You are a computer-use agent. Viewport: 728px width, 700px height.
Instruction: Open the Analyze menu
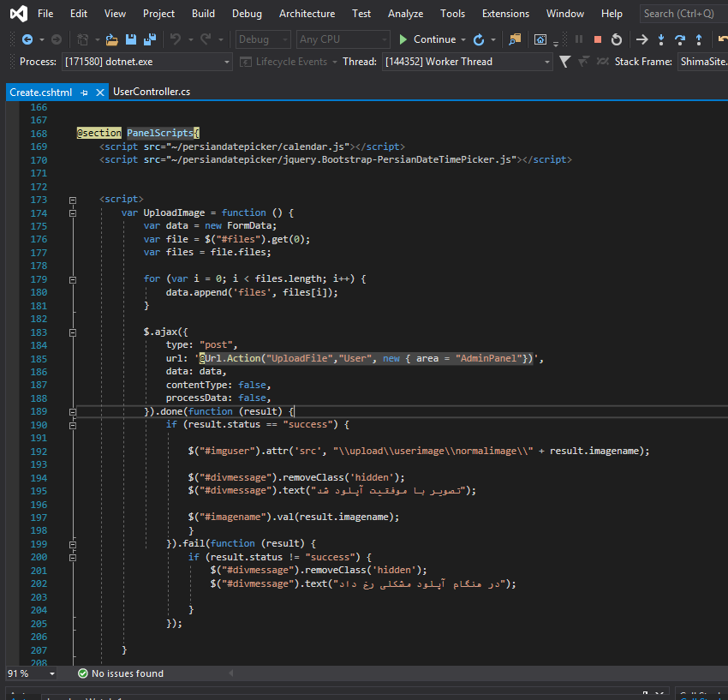tap(405, 14)
